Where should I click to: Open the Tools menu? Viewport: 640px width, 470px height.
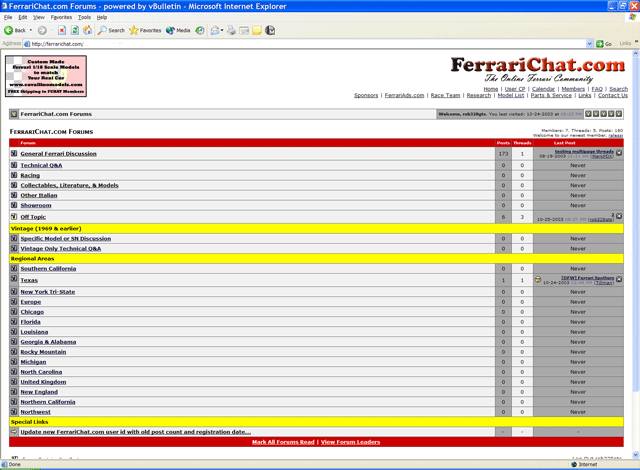click(x=84, y=17)
